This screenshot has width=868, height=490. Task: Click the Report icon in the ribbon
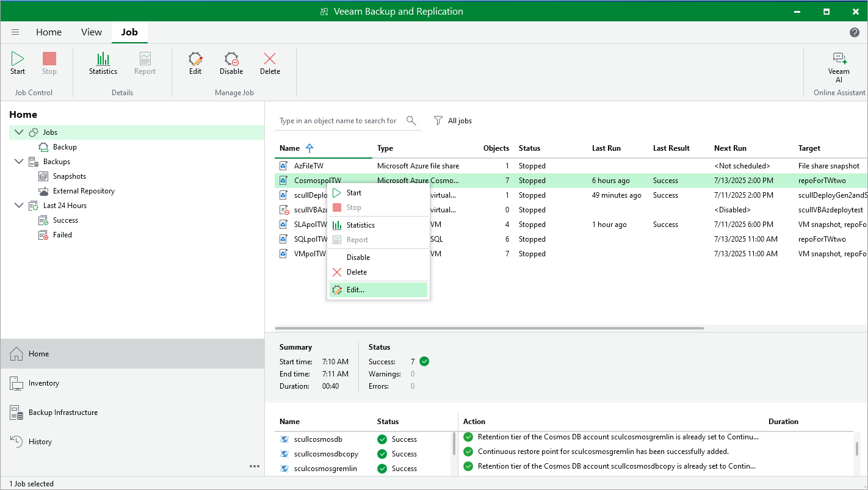(145, 59)
